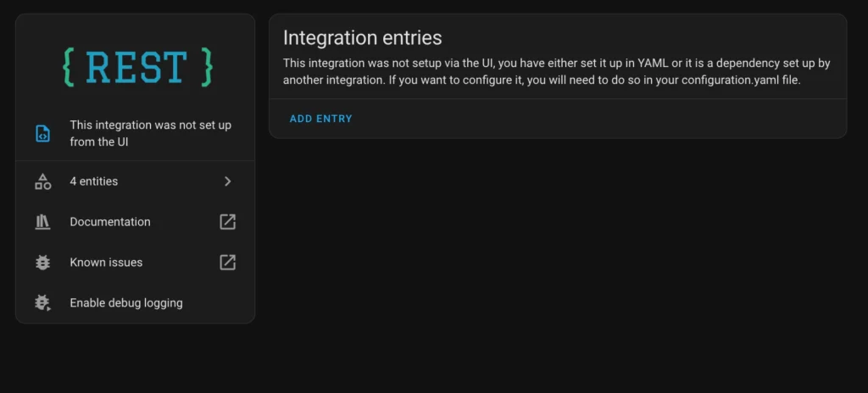Click the Known issues bug icon
868x393 pixels.
[x=42, y=263]
